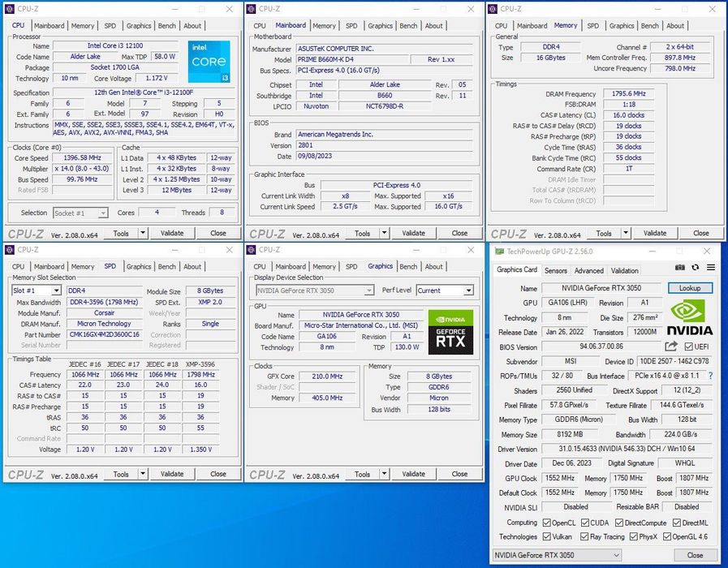This screenshot has width=728, height=568.
Task: Click the GPU-Z Name field NVIDIA GeForce RTX 3050
Action: point(601,288)
